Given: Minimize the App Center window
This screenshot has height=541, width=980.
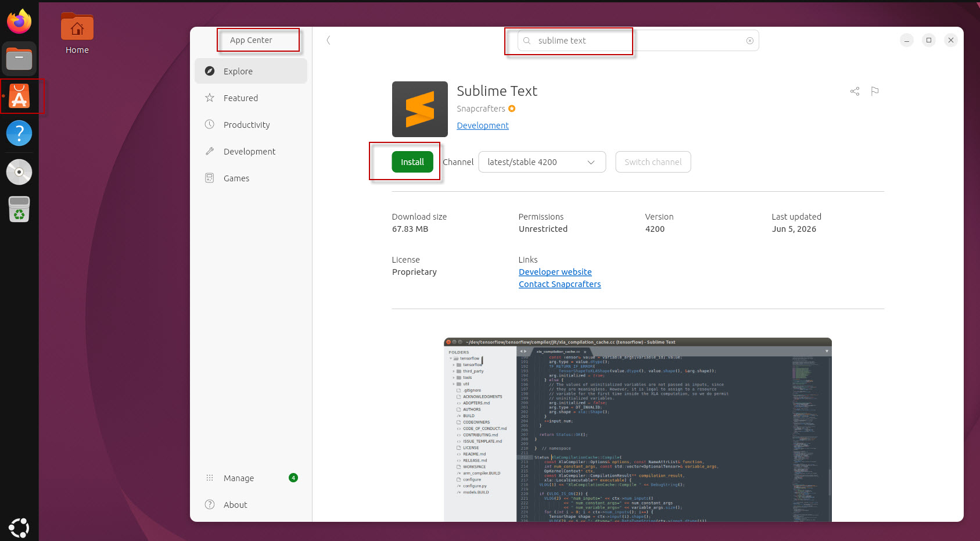Looking at the screenshot, I should pos(907,40).
